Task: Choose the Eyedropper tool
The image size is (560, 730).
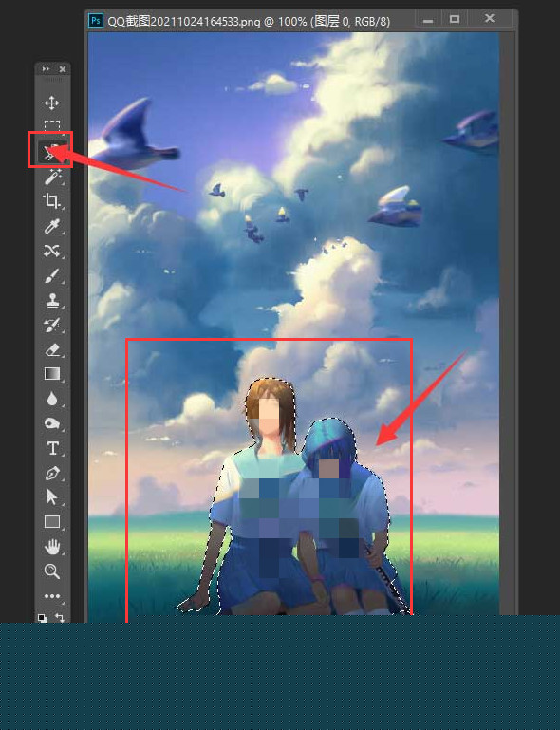Action: pos(51,226)
